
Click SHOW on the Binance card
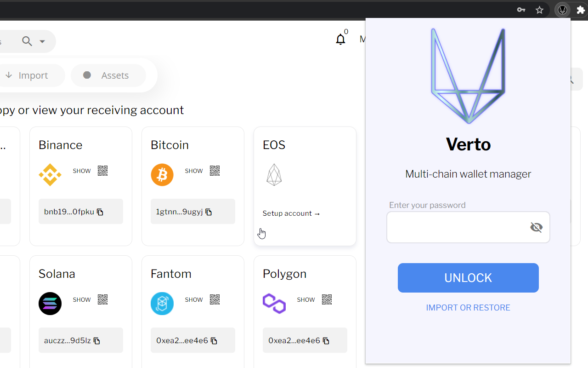pyautogui.click(x=82, y=171)
